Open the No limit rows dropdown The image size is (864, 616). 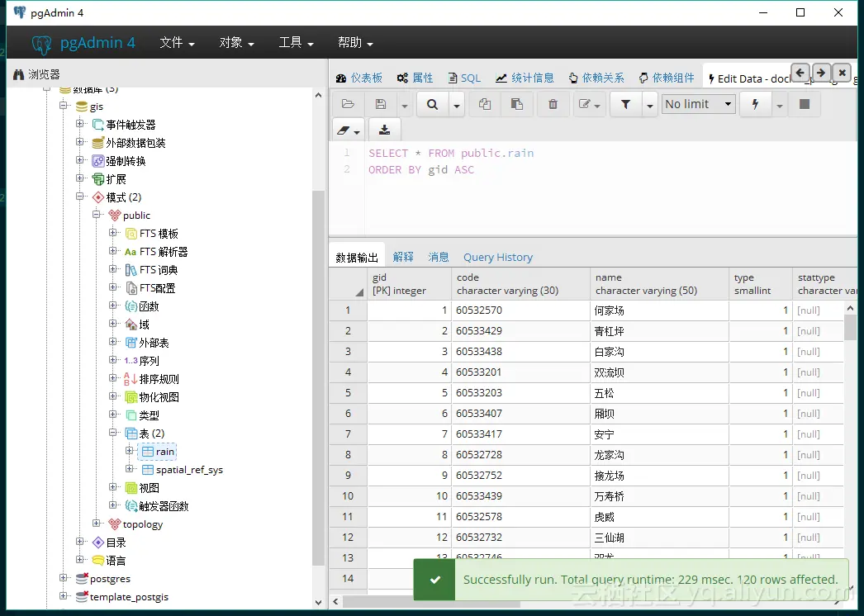pos(698,103)
